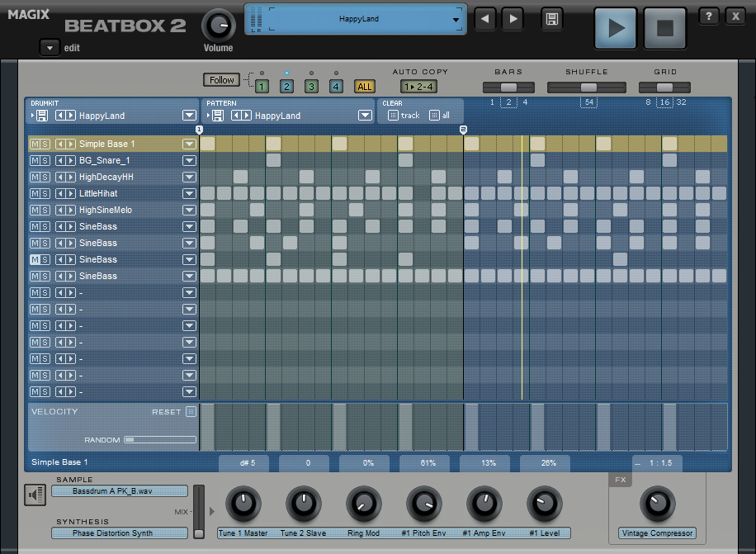Go to next preset with right arrow
Viewport: 756px width, 554px height.
(513, 19)
